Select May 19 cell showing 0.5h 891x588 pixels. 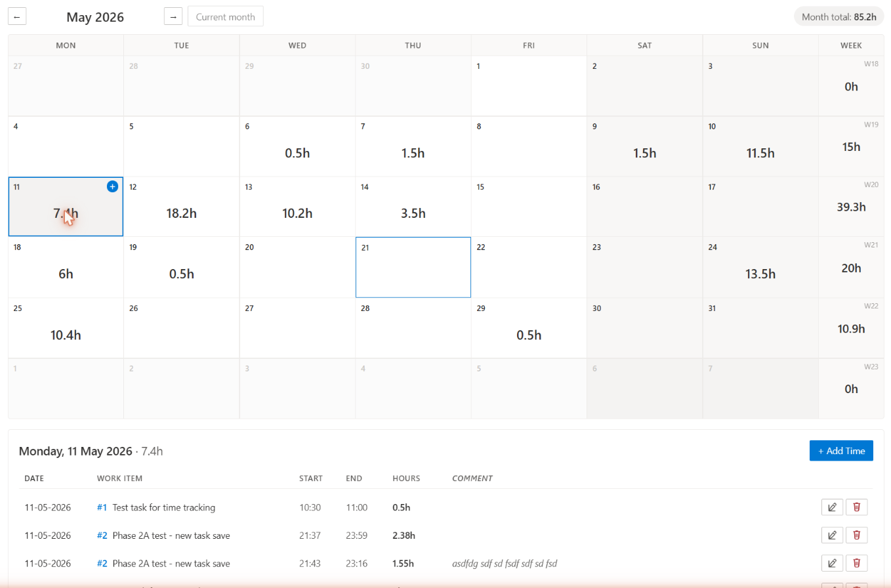182,267
